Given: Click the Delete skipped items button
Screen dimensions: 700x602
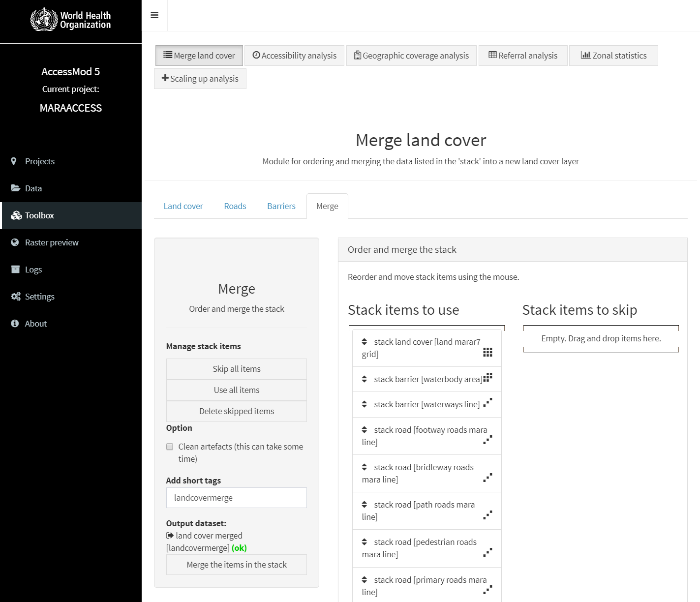Looking at the screenshot, I should point(236,411).
